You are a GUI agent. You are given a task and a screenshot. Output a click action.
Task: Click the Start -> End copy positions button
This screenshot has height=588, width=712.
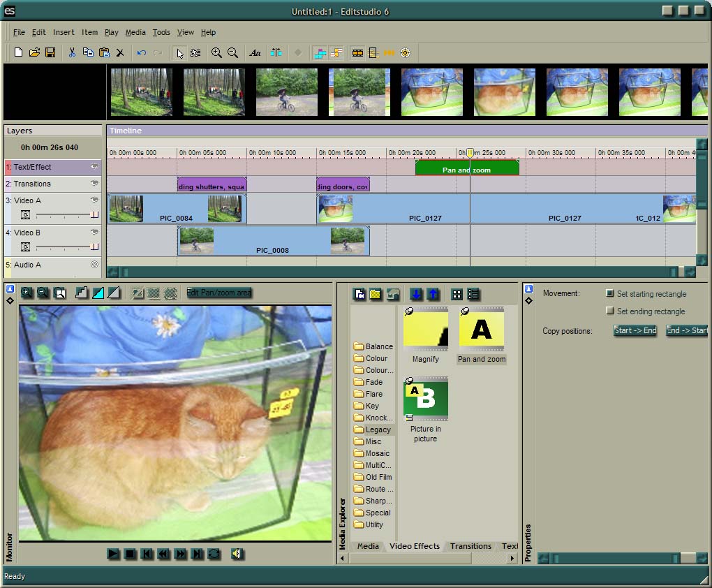(x=634, y=331)
